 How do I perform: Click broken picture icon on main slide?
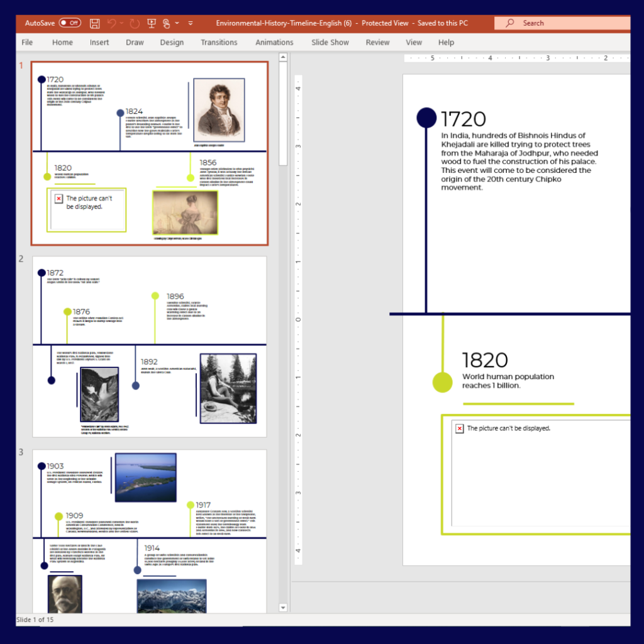(460, 428)
